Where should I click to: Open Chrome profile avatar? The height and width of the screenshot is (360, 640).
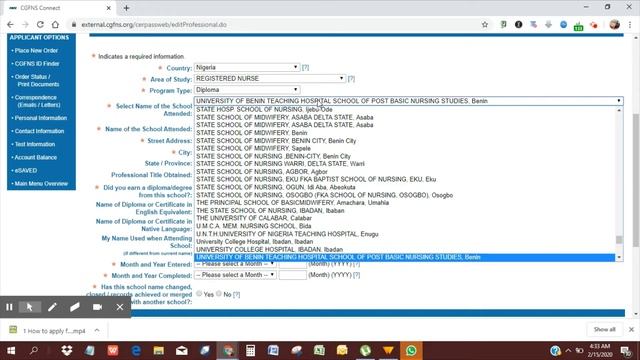point(614,24)
